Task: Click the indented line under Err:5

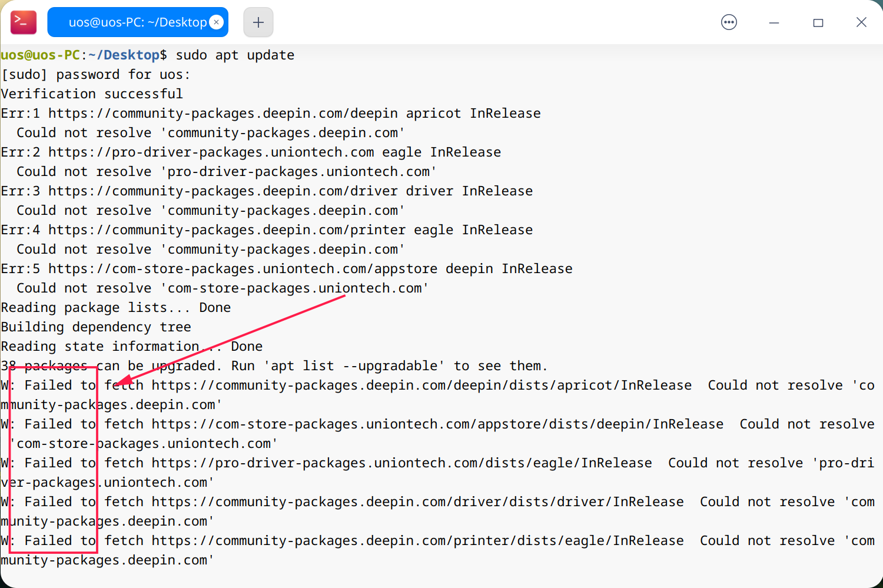Action: 223,288
